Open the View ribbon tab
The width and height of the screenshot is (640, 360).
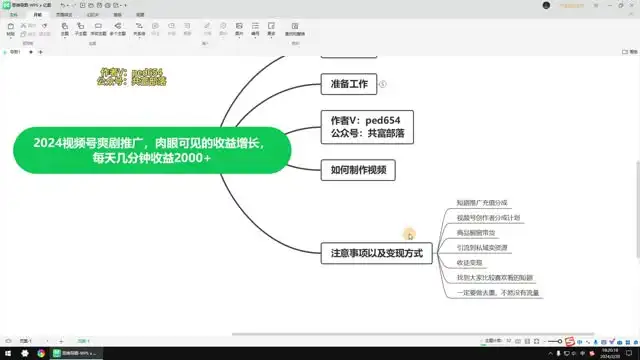coord(140,15)
